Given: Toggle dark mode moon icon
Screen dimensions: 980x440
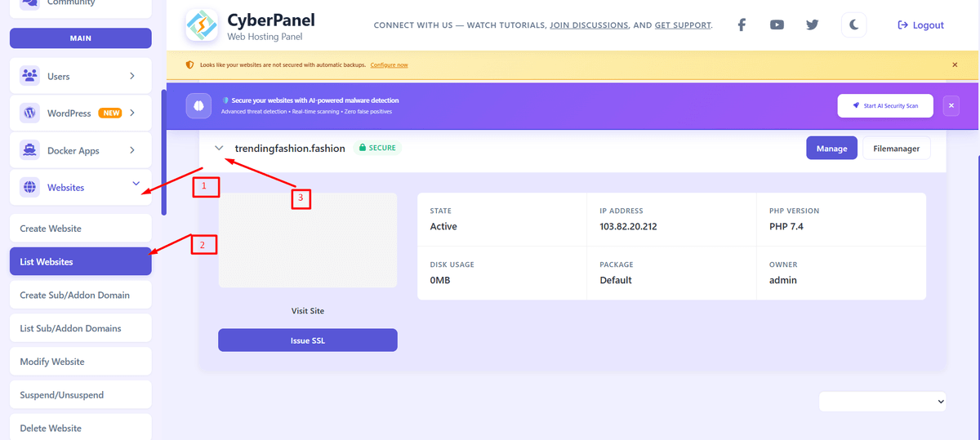Looking at the screenshot, I should click(853, 25).
